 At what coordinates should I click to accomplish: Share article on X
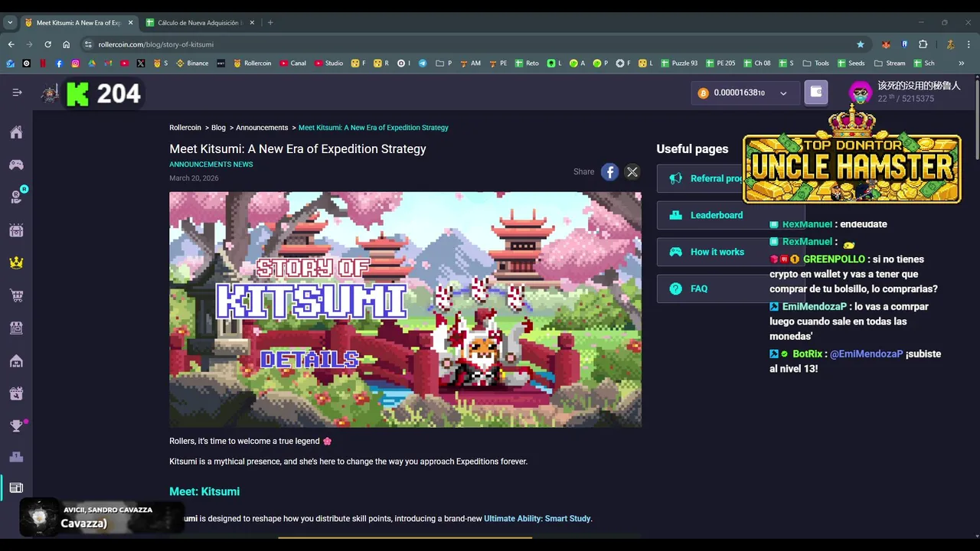[x=632, y=172]
